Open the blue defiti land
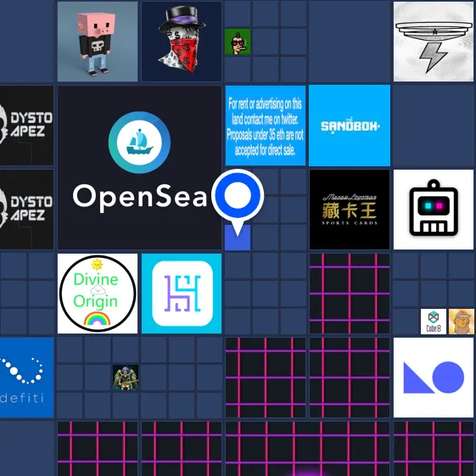 [26, 378]
